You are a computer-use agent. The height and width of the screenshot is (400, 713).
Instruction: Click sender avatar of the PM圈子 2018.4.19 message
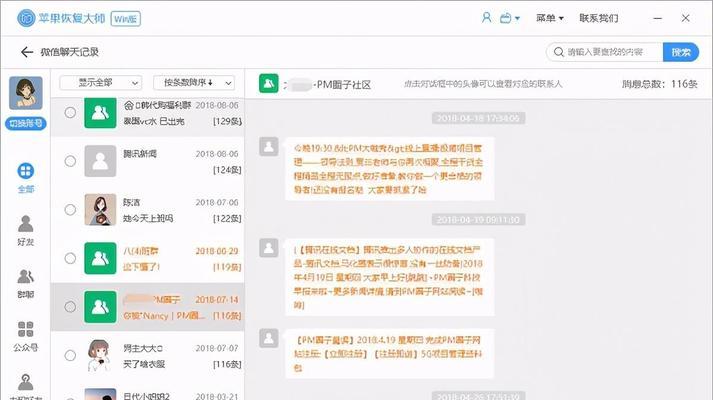(x=269, y=338)
